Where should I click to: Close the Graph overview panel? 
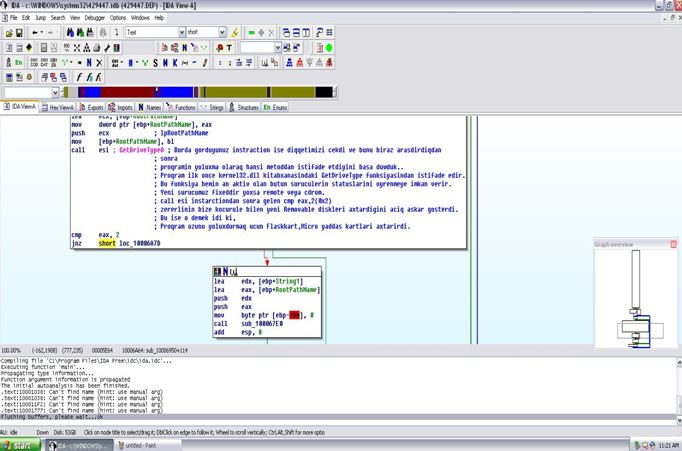click(674, 244)
